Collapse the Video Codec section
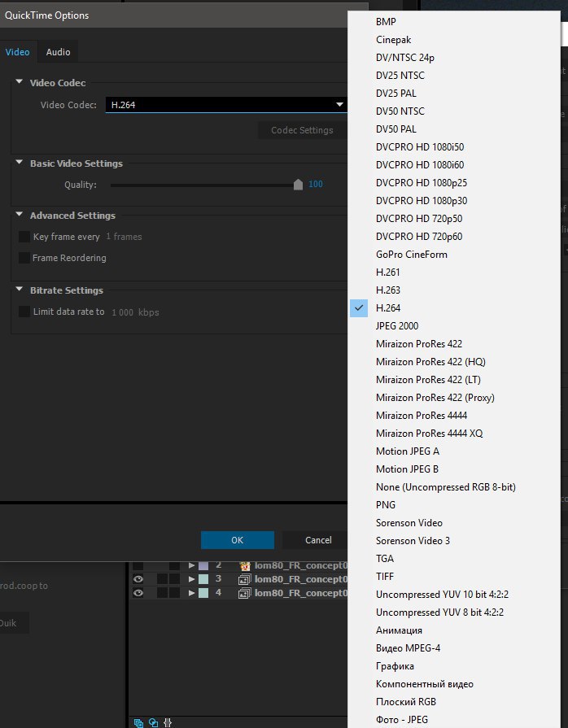The width and height of the screenshot is (568, 728). (19, 81)
